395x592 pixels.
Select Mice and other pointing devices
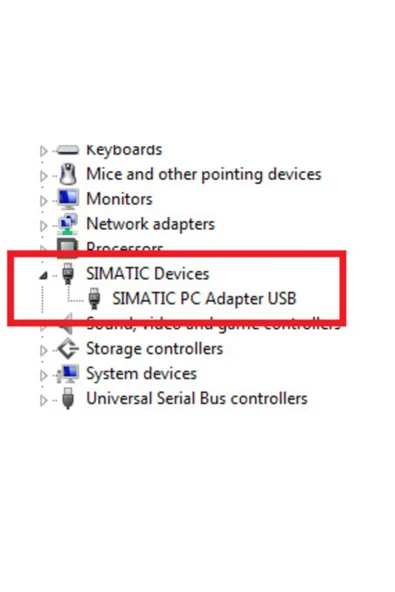204,174
